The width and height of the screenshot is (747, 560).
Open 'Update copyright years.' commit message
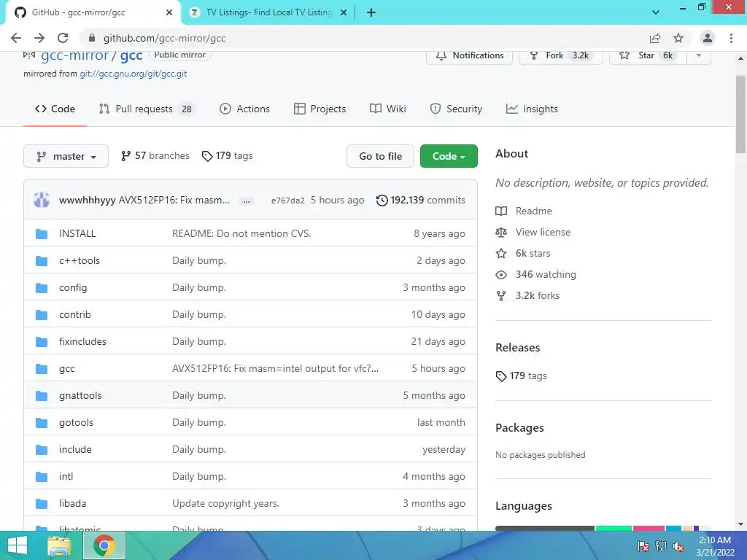(225, 503)
